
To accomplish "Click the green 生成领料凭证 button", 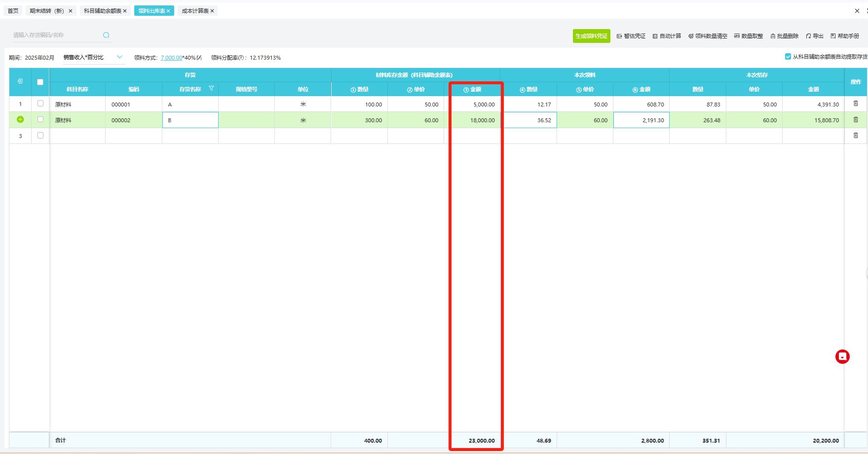I will click(x=591, y=36).
